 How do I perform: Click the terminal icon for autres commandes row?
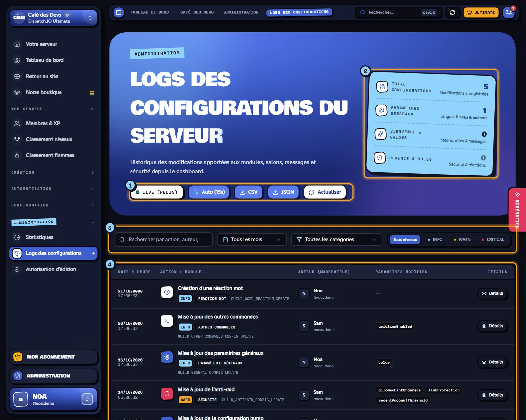(x=167, y=321)
